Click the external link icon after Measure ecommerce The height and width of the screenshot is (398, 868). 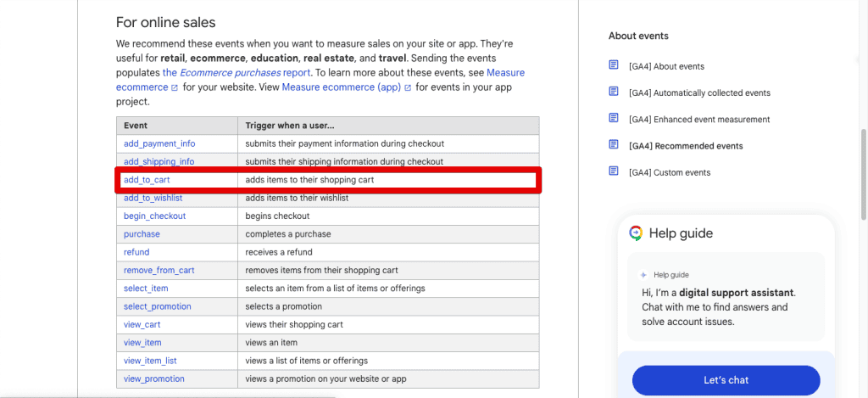tap(175, 87)
